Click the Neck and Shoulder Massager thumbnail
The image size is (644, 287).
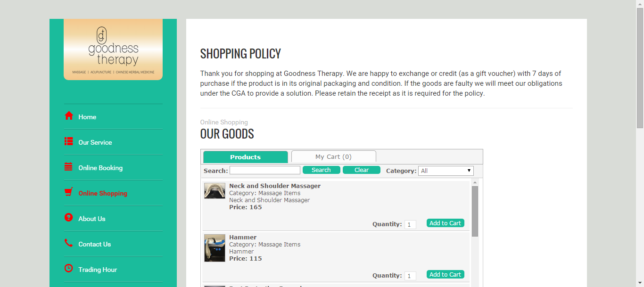[x=215, y=191]
